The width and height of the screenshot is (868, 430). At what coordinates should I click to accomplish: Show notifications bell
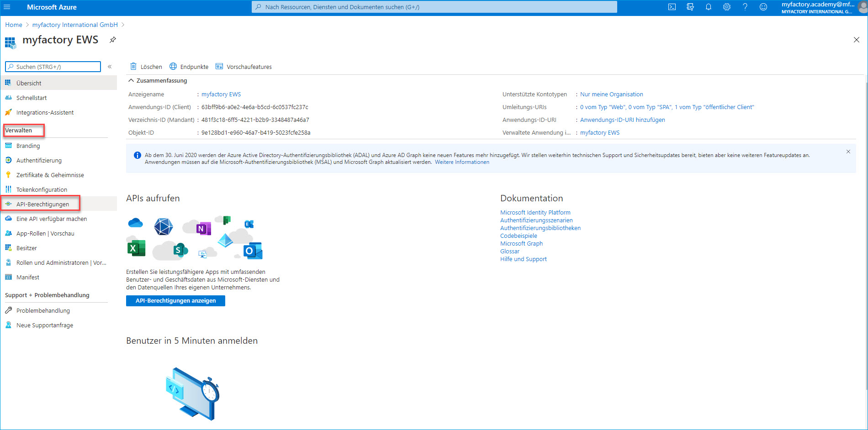click(x=709, y=7)
